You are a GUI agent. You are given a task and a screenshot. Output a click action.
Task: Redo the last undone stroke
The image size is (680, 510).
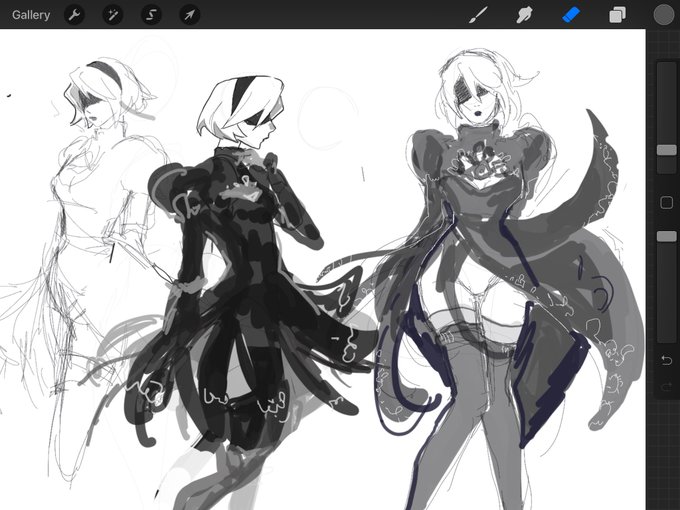click(667, 386)
